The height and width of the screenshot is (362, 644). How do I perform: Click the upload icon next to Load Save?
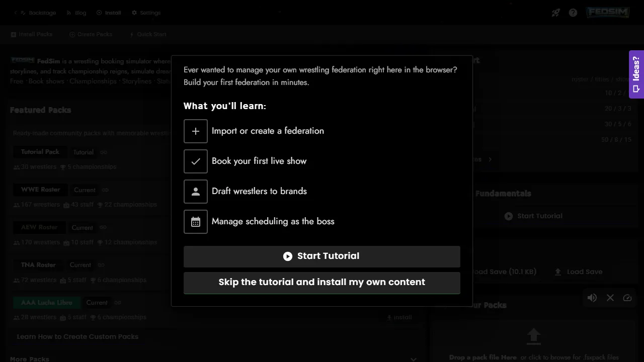coord(558,271)
